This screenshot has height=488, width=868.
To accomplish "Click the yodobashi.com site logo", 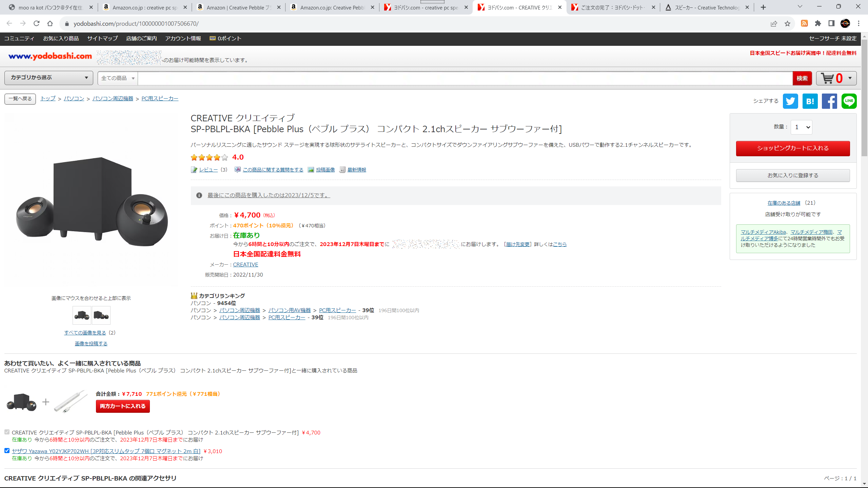I will coord(50,56).
